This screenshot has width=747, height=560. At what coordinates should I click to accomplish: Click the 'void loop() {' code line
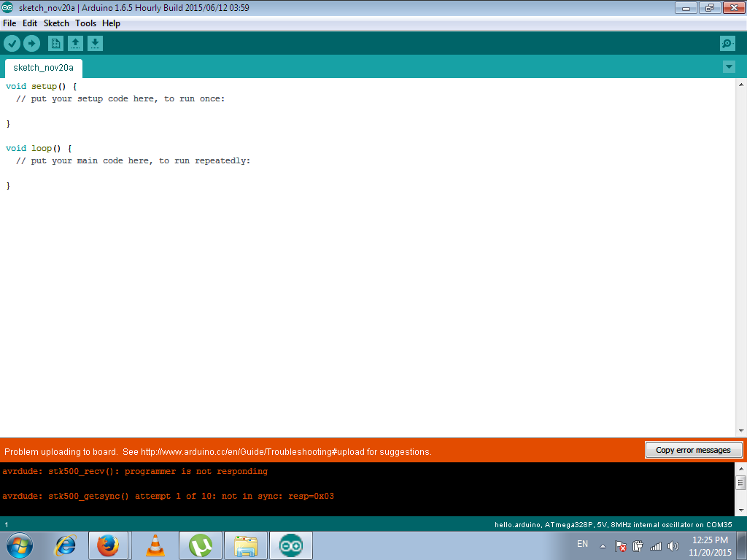tap(39, 148)
